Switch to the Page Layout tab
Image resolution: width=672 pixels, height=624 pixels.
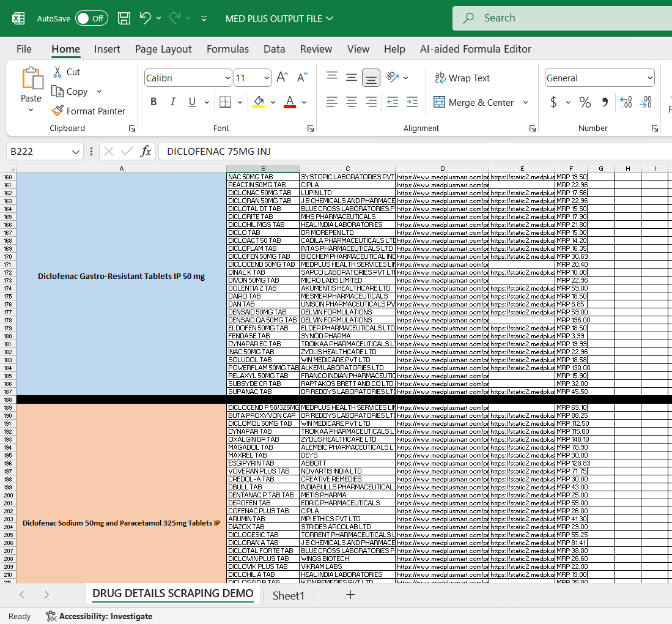tap(163, 49)
